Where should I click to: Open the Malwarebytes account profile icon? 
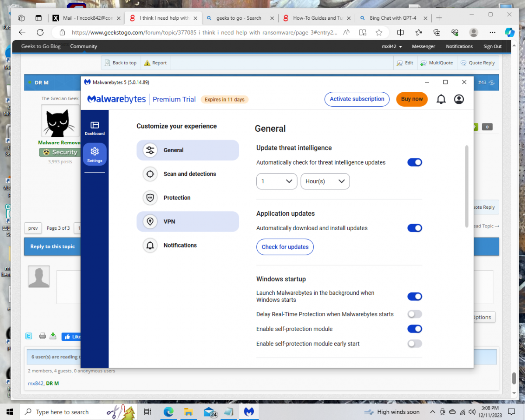459,99
